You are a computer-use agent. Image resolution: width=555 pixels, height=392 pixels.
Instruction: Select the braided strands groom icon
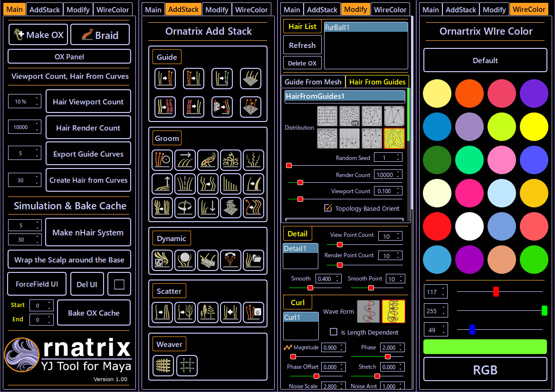coord(208,160)
